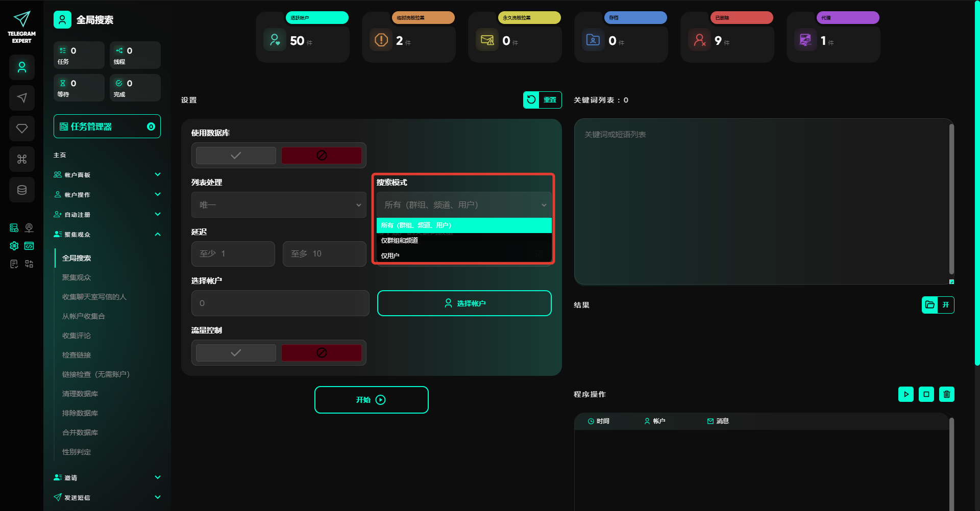Select the database icon in left sidebar
The height and width of the screenshot is (511, 980).
click(22, 190)
